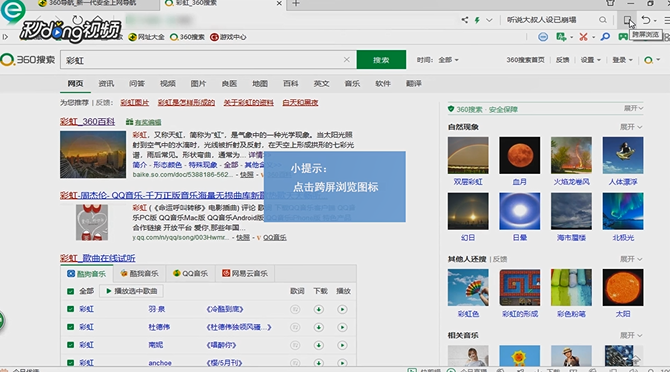Clear the 彩虹 search query with X
This screenshot has width=670, height=372.
347,60
